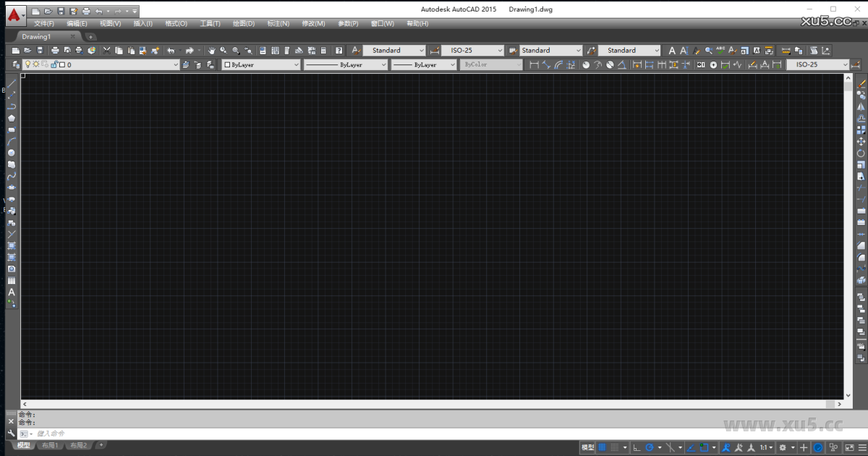Switch to the 布局1 layout tab
868x456 pixels.
tap(48, 445)
